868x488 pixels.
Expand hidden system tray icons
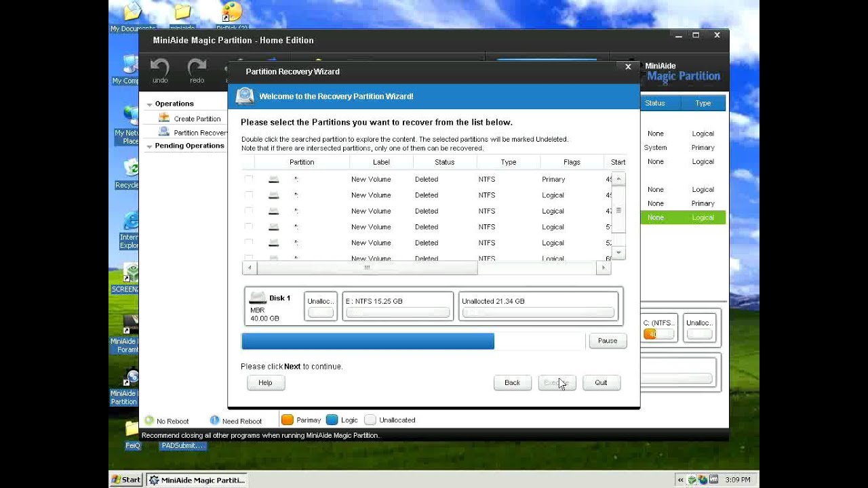681,480
